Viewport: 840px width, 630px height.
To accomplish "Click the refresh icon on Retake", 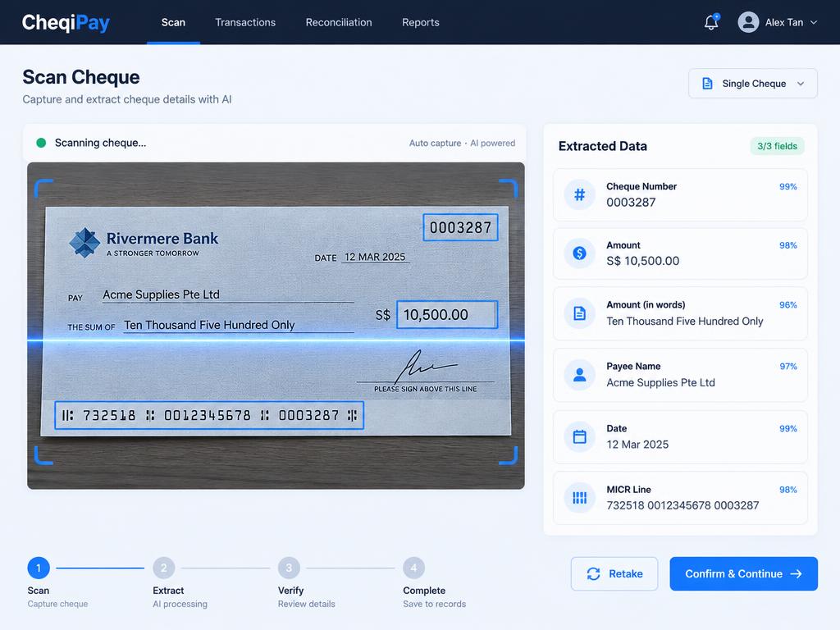I will coord(593,573).
